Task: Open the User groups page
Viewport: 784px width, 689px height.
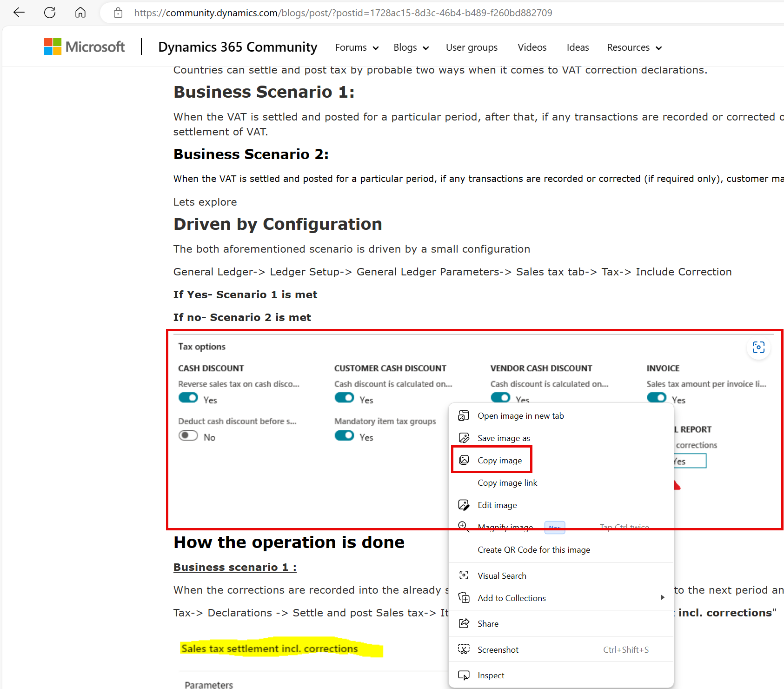Action: click(472, 47)
